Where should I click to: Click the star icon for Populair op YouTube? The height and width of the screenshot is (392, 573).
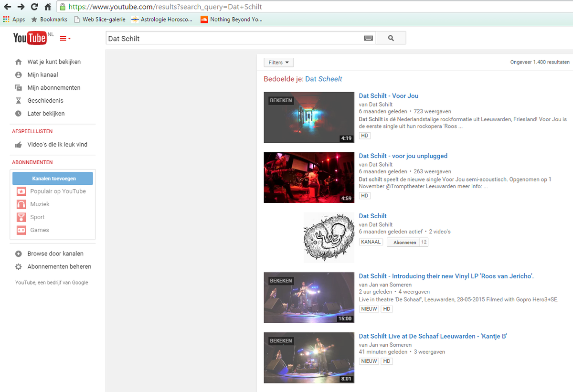coord(21,191)
